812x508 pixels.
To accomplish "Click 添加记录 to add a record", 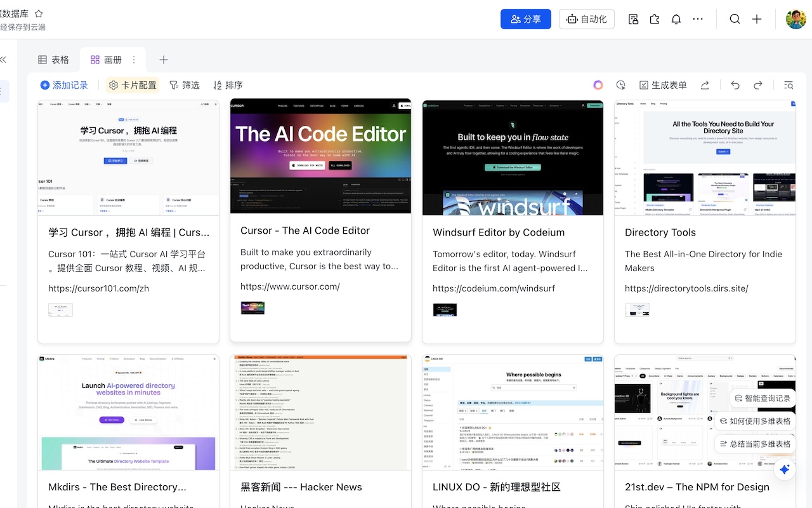I will [64, 85].
